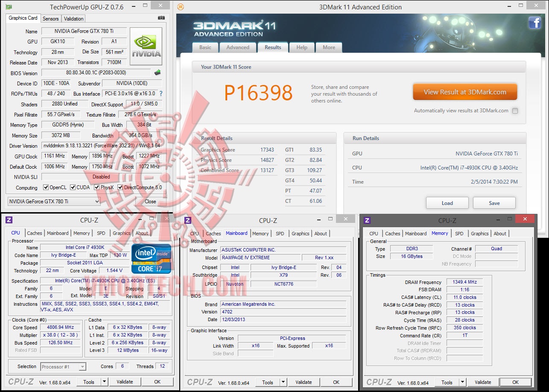Switch to the Sensors tab in GPU-Z

tap(51, 19)
